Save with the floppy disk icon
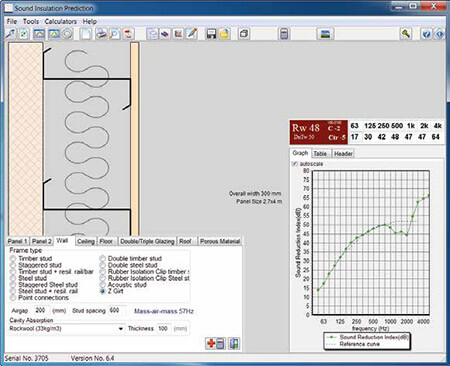The image size is (450, 366). [x=211, y=34]
